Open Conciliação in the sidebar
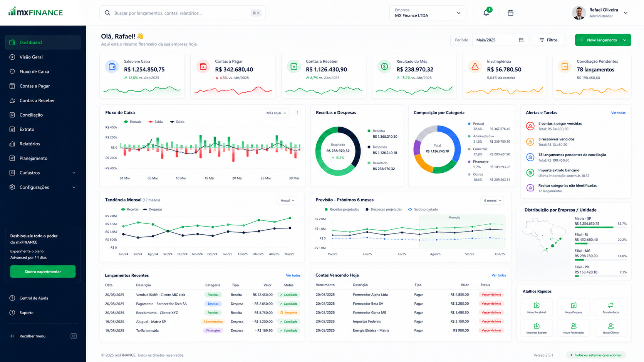The width and height of the screenshot is (644, 362). coord(43,115)
